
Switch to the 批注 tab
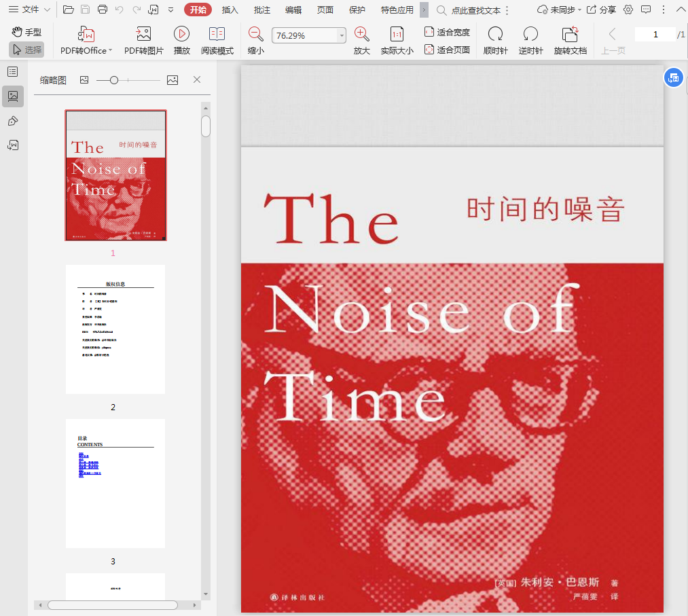[x=262, y=10]
